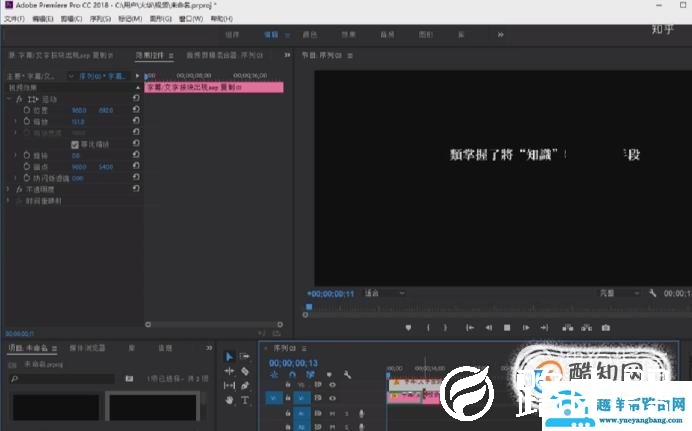Image resolution: width=692 pixels, height=431 pixels.
Task: Show more workspaces overflow chevron
Action: click(x=500, y=35)
